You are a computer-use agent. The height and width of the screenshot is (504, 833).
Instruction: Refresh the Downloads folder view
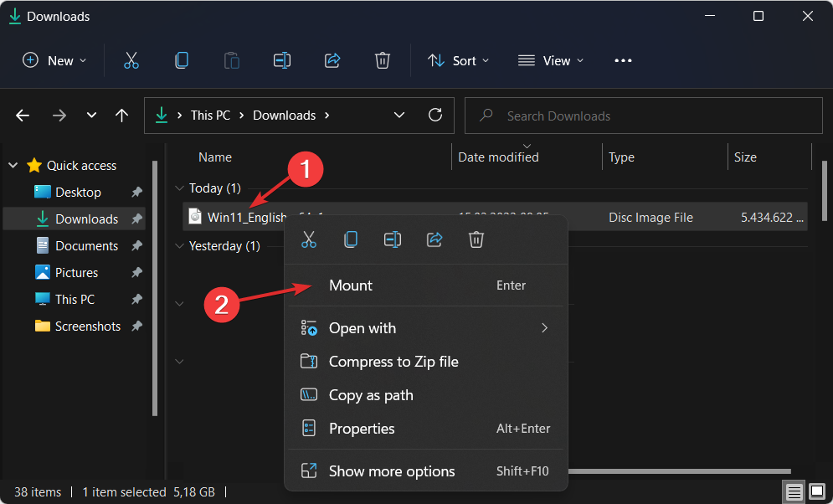(x=435, y=115)
